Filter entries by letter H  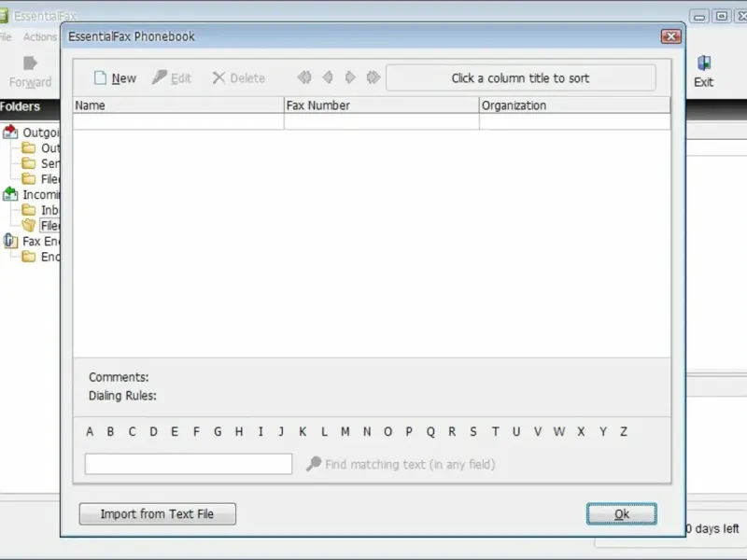239,431
